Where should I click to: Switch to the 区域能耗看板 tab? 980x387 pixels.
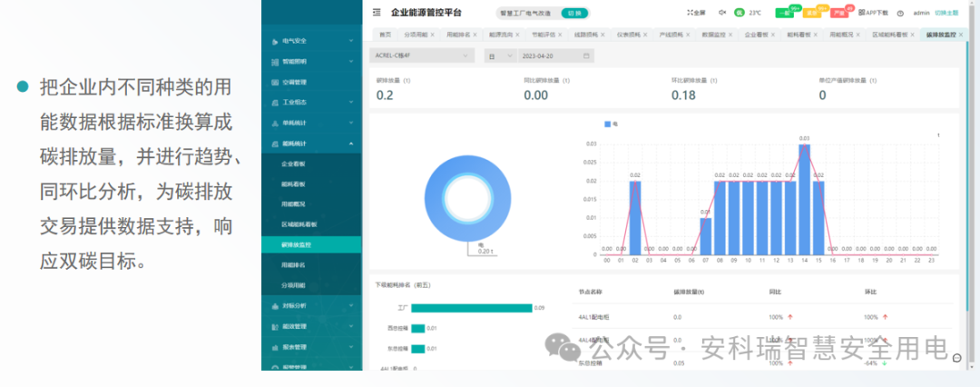point(893,35)
